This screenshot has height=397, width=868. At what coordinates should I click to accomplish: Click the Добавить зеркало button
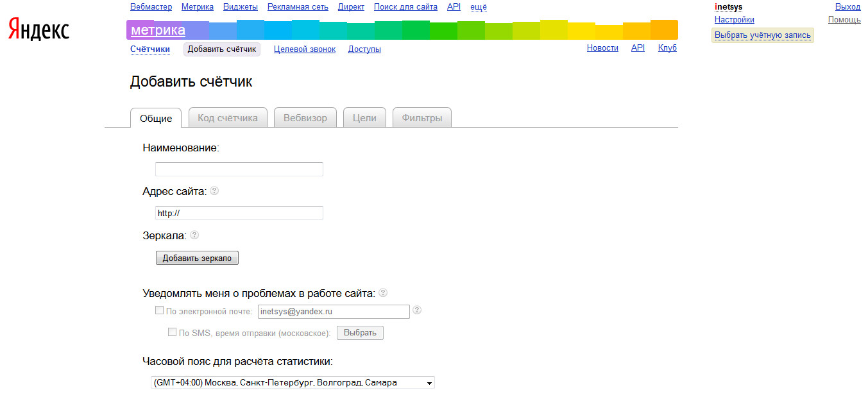198,258
